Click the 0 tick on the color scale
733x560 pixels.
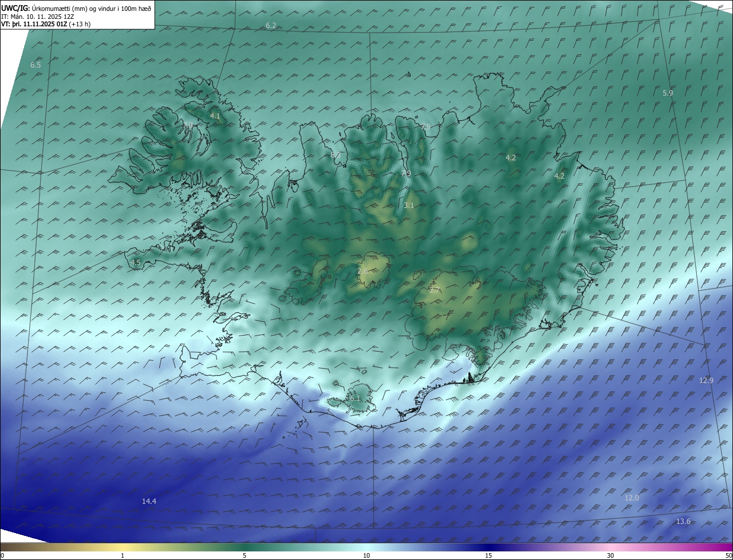click(x=2, y=556)
